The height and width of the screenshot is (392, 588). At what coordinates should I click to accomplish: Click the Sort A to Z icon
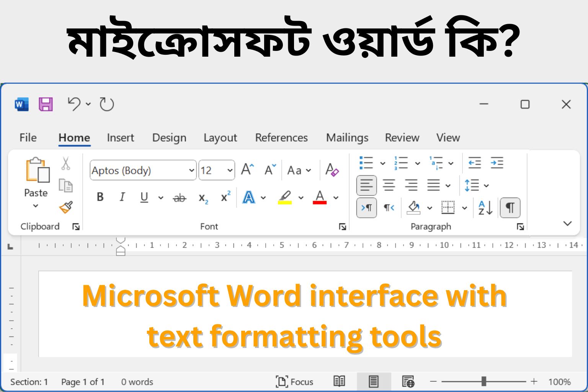[485, 208]
